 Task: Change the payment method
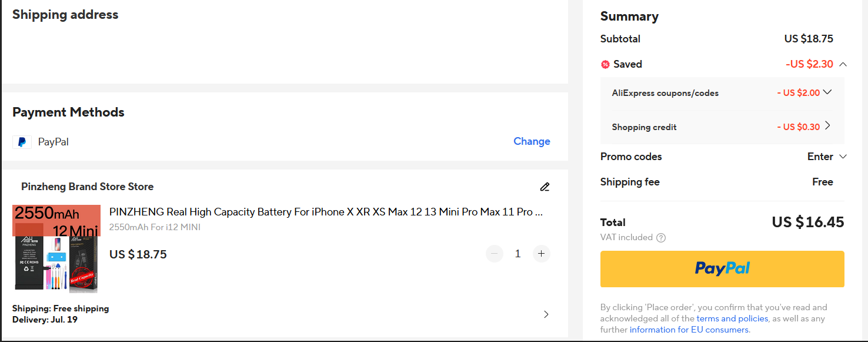pyautogui.click(x=532, y=141)
